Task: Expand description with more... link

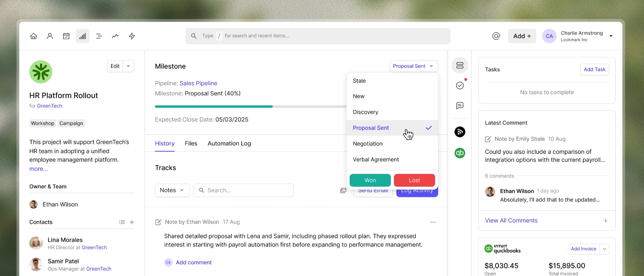Action: click(39, 169)
